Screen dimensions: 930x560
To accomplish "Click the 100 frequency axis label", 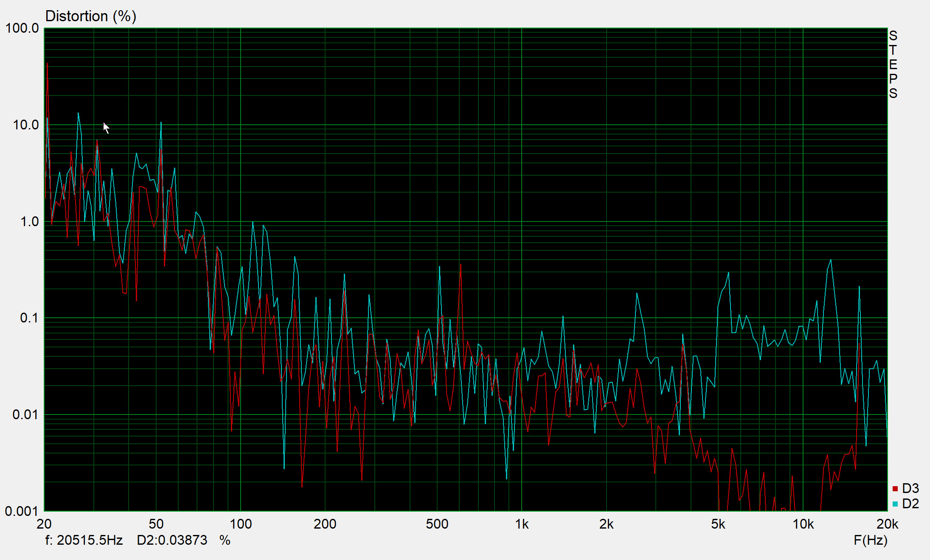I will tap(241, 524).
